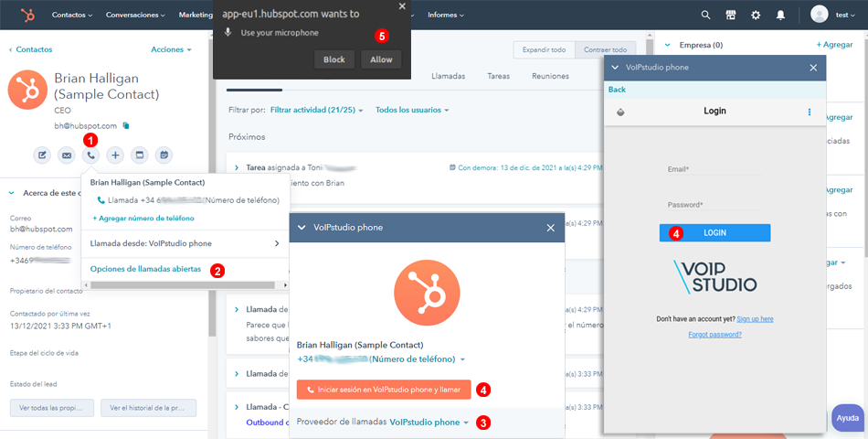
Task: Click the three-dot menu in Login panel
Action: coord(810,112)
